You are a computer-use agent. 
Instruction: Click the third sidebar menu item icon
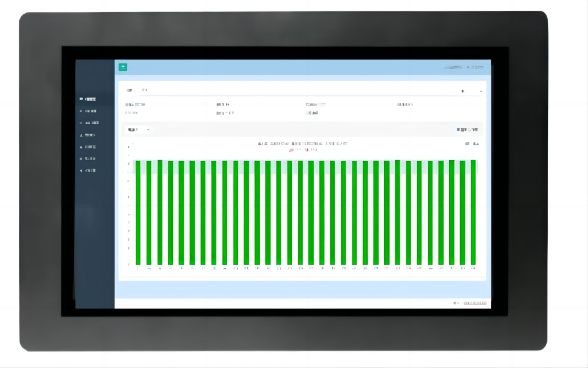tap(81, 123)
